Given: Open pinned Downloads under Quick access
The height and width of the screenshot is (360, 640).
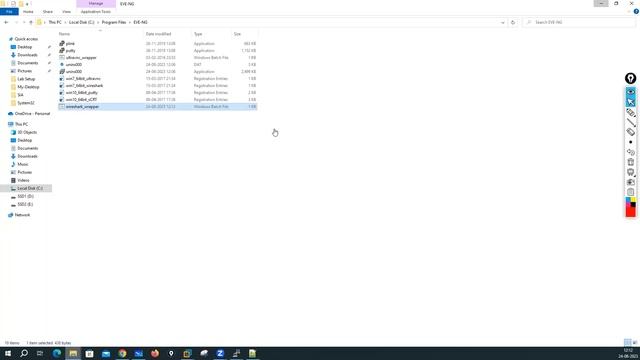Looking at the screenshot, I should click(27, 55).
